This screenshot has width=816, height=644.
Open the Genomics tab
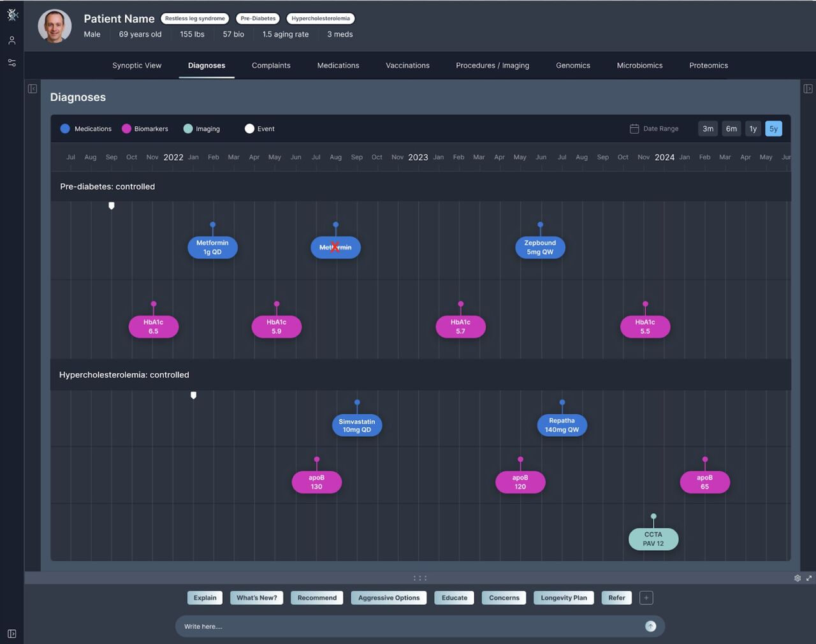573,66
